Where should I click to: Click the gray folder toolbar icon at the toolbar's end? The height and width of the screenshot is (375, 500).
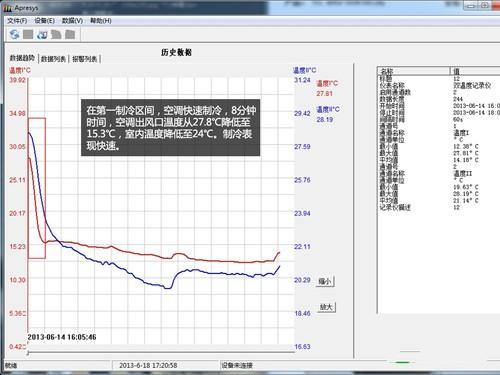pyautogui.click(x=70, y=34)
